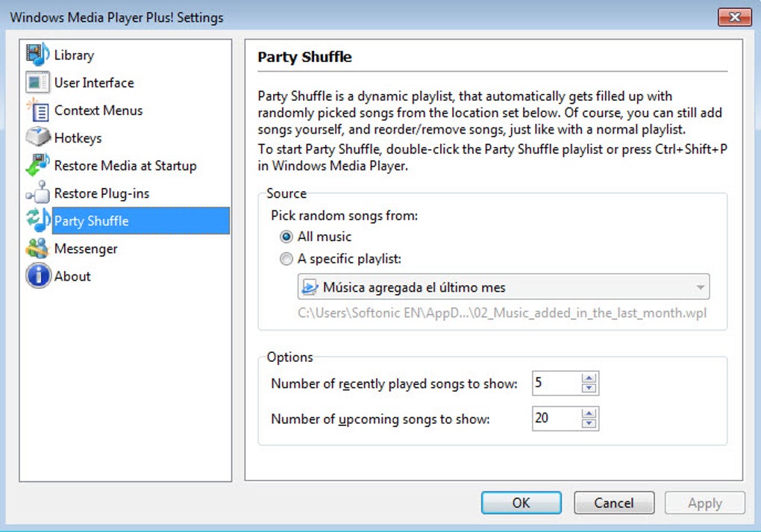The image size is (761, 532).
Task: Click 'Number of upcoming songs to show' label
Action: (x=380, y=419)
